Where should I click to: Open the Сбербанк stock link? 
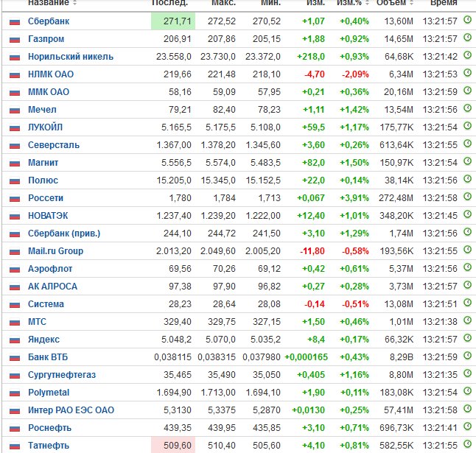pyautogui.click(x=49, y=21)
